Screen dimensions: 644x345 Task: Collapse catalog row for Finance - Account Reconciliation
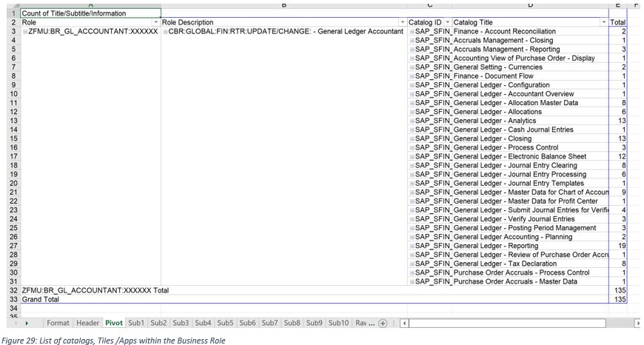click(412, 32)
